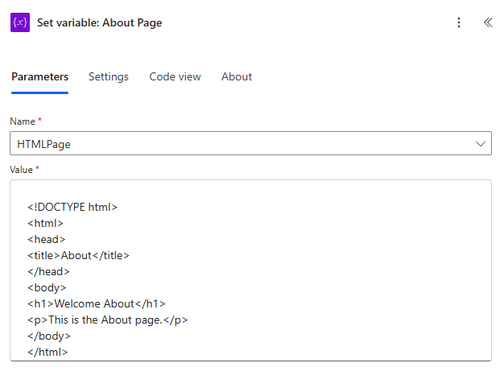
Task: Switch to the Parameters tab
Action: click(40, 77)
